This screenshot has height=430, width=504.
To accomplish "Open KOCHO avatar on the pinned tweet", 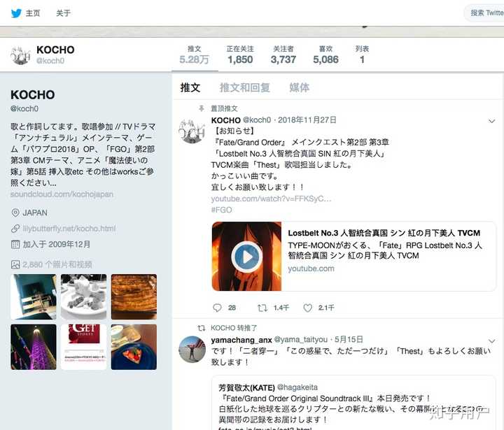I will click(192, 131).
